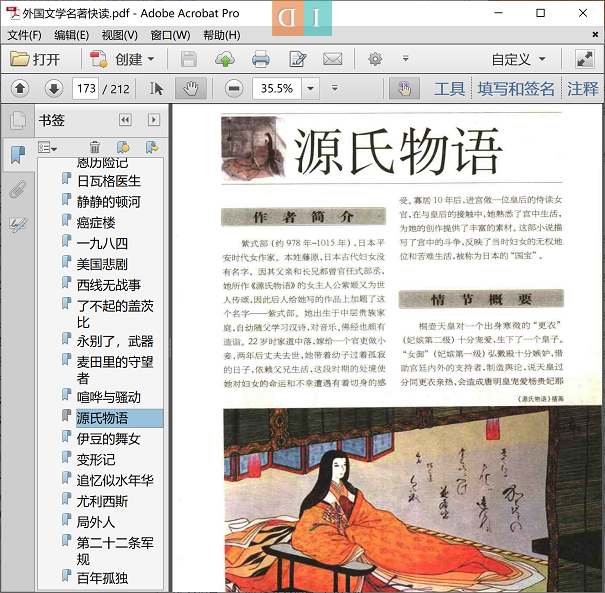Choose the text selection cursor tool
The height and width of the screenshot is (593, 605).
tap(156, 89)
